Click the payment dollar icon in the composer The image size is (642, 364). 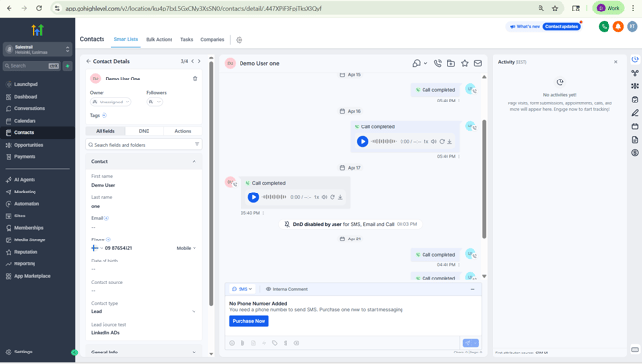(286, 343)
